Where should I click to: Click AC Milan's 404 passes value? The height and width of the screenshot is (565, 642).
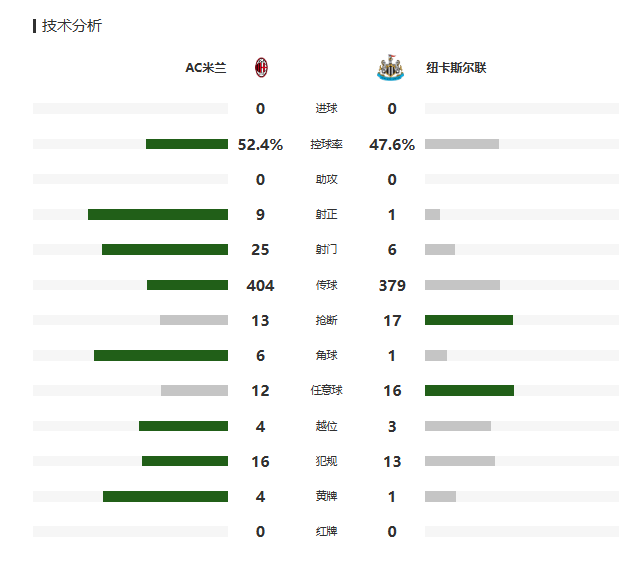(260, 285)
